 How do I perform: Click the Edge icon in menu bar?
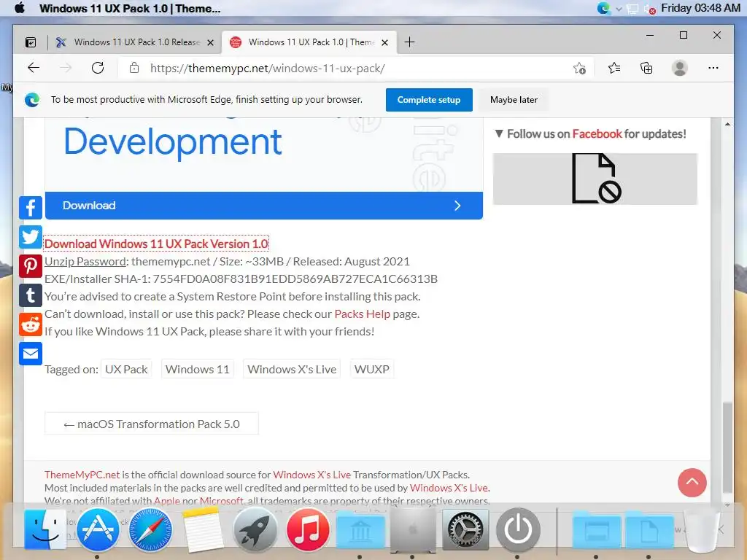603,8
